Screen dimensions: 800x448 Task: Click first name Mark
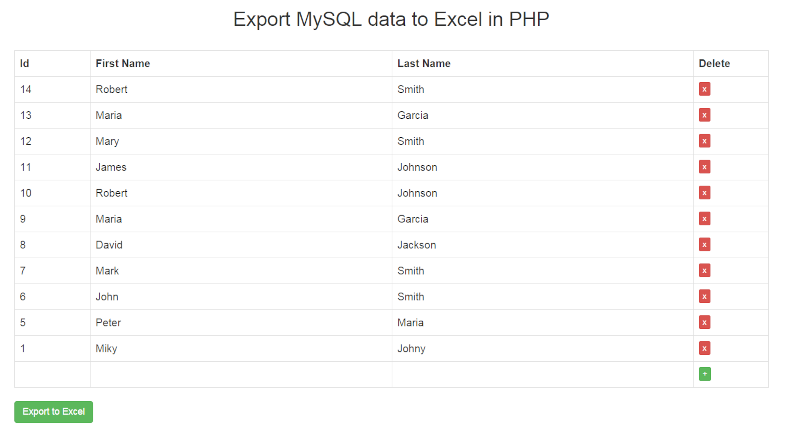107,271
